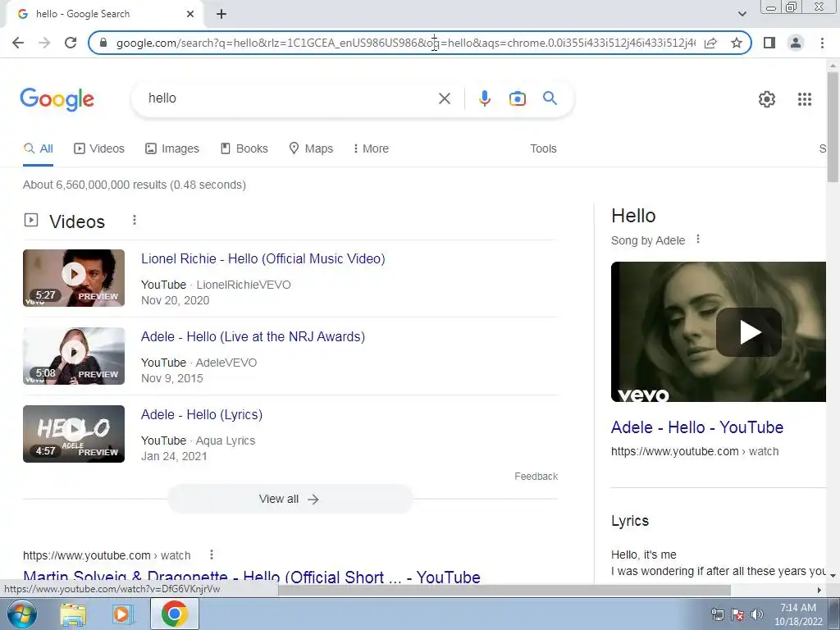Screen dimensions: 840x630
Task: Start voice search with the microphone
Action: 485,98
